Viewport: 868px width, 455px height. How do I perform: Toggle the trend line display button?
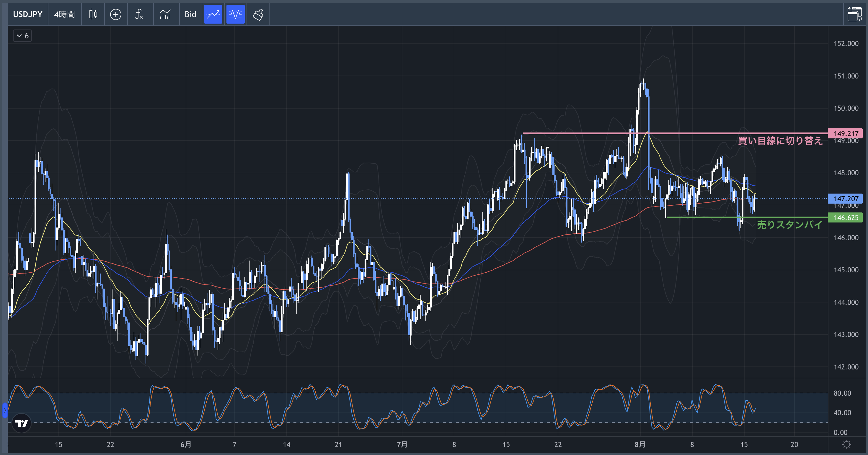[213, 14]
